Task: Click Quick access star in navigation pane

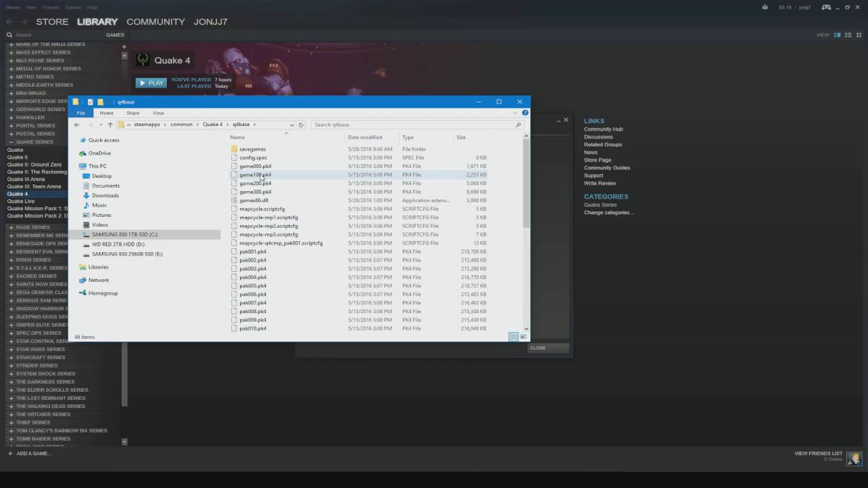Action: pyautogui.click(x=83, y=140)
